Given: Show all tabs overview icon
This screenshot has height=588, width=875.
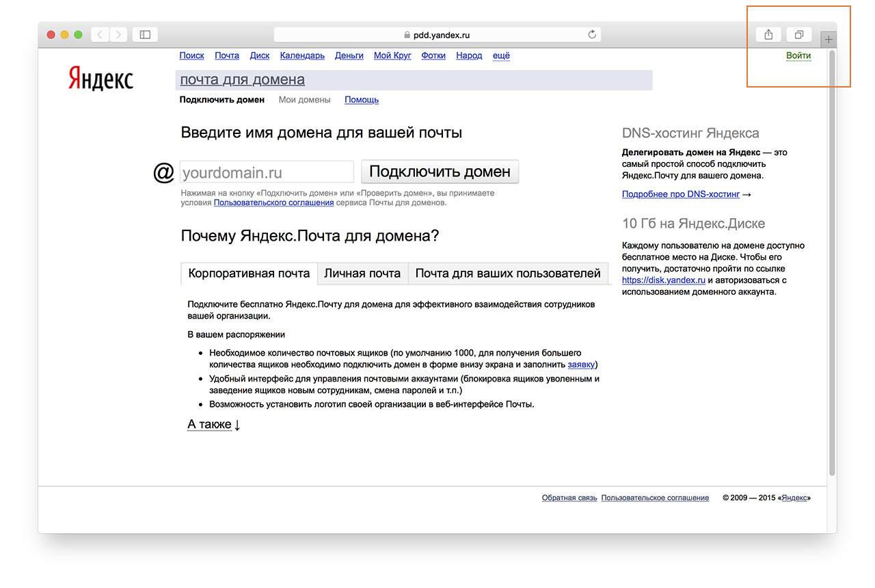Looking at the screenshot, I should pos(798,35).
